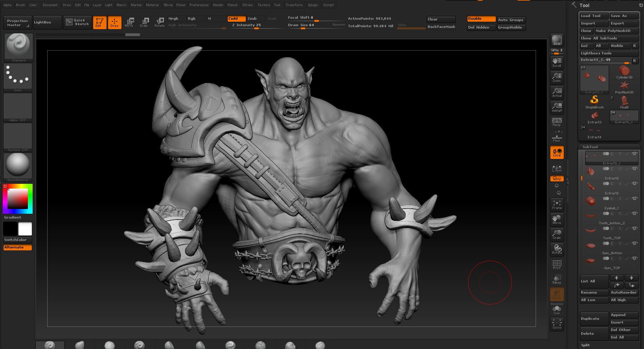Click the BPR render icon

click(557, 40)
